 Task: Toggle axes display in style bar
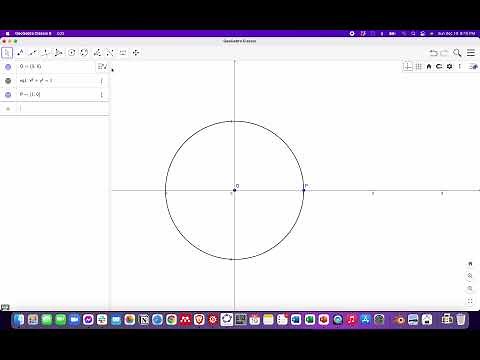(x=408, y=67)
